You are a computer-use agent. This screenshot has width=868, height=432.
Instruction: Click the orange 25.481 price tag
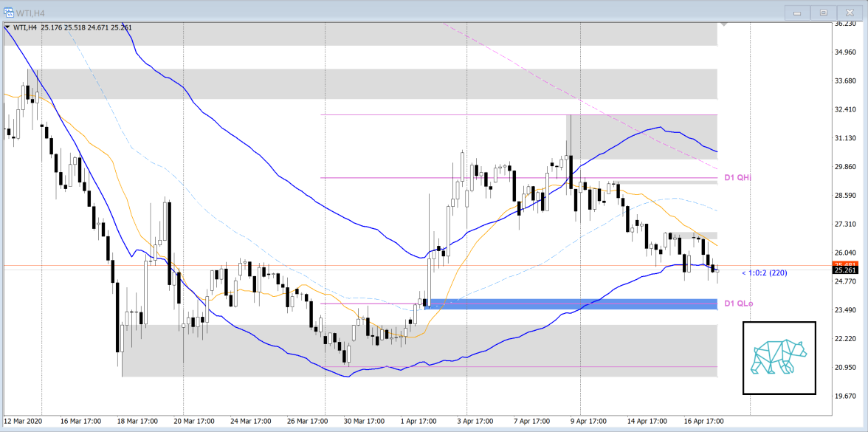(844, 264)
